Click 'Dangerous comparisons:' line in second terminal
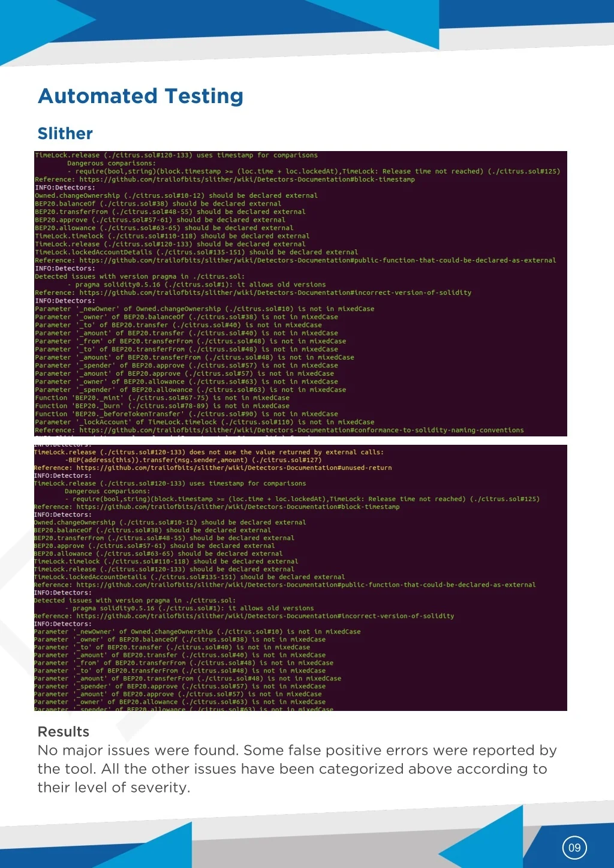The height and width of the screenshot is (868, 614). point(106,491)
